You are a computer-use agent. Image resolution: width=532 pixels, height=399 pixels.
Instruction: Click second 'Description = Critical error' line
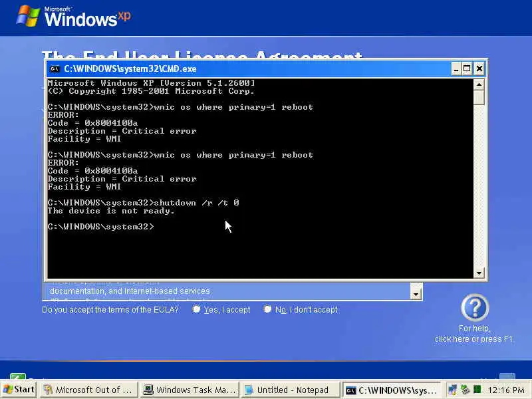click(x=122, y=179)
